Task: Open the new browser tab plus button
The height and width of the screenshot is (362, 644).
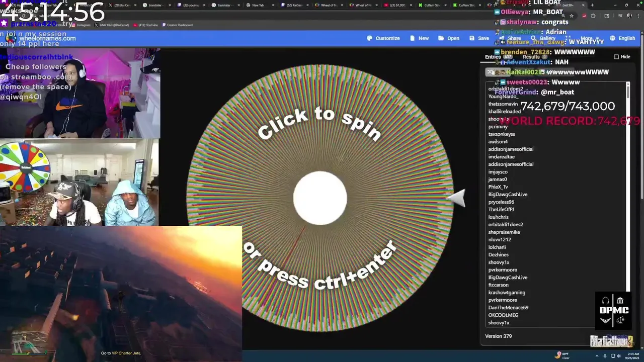Action: coord(592,5)
